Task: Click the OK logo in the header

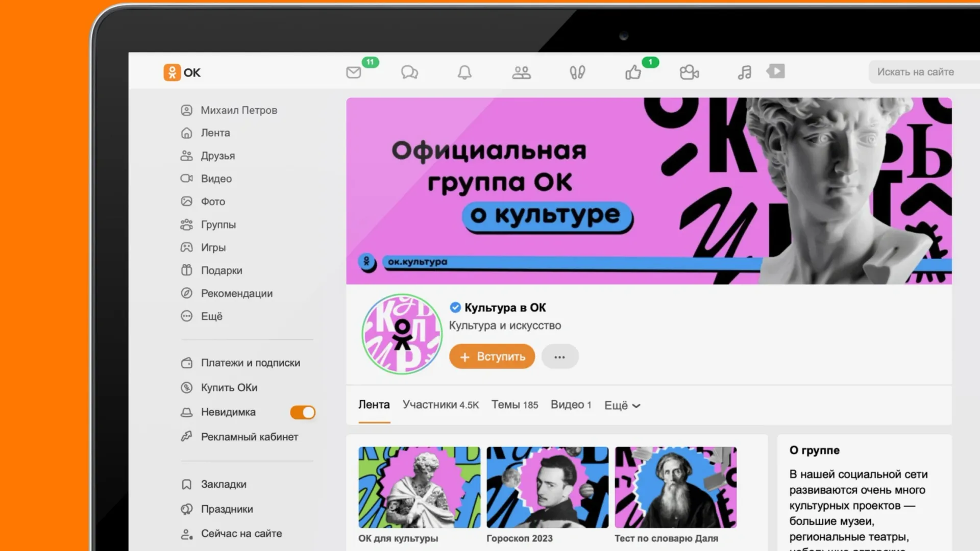Action: coord(182,72)
